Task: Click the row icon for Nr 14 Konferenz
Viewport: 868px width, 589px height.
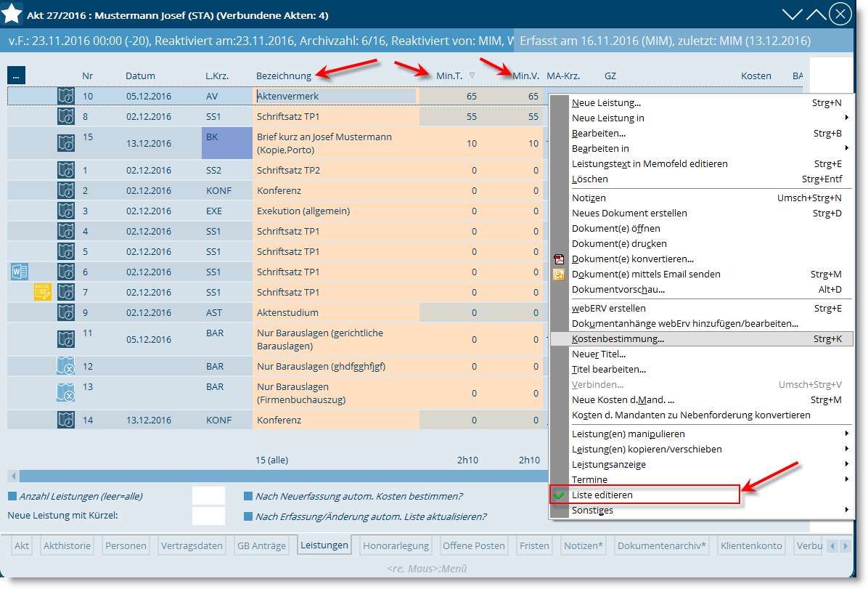Action: (66, 420)
